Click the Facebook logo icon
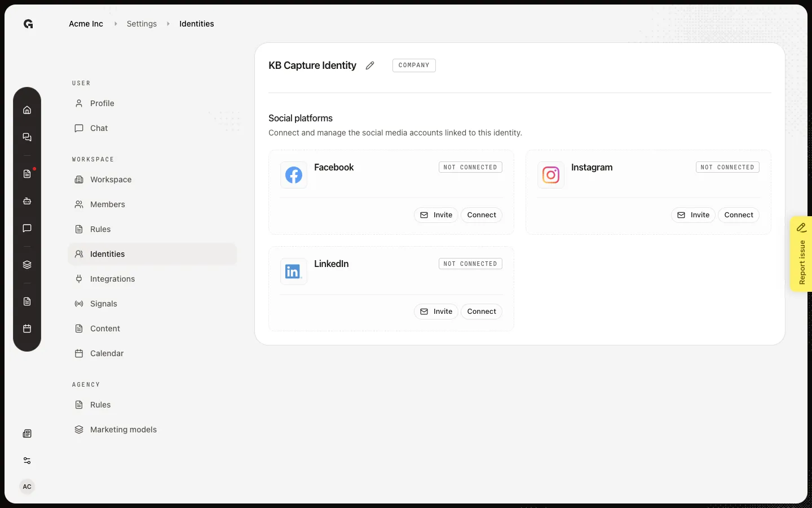812x508 pixels. tap(294, 175)
